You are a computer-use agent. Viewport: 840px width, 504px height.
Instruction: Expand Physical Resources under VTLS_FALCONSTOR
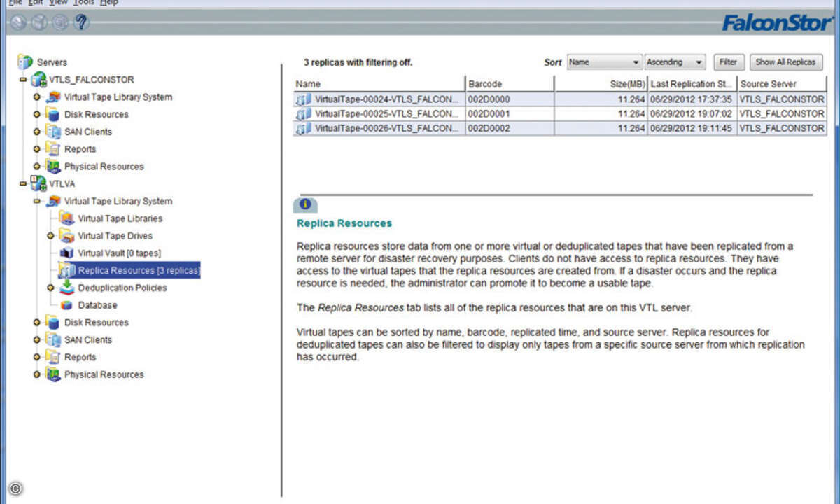37,167
